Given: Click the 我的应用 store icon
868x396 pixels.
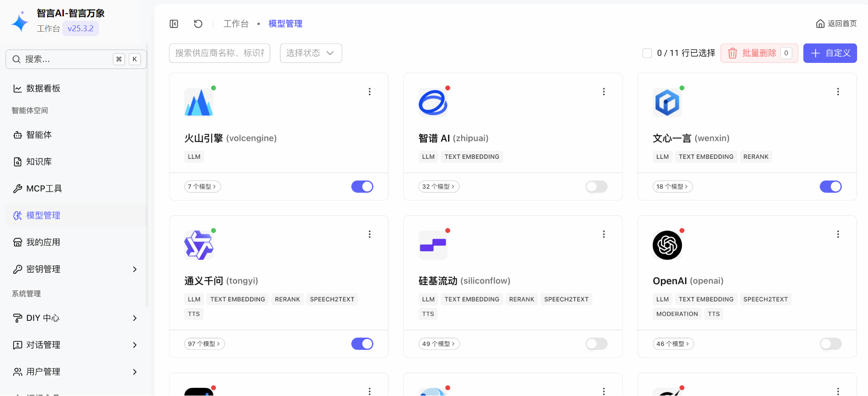Looking at the screenshot, I should click(18, 242).
